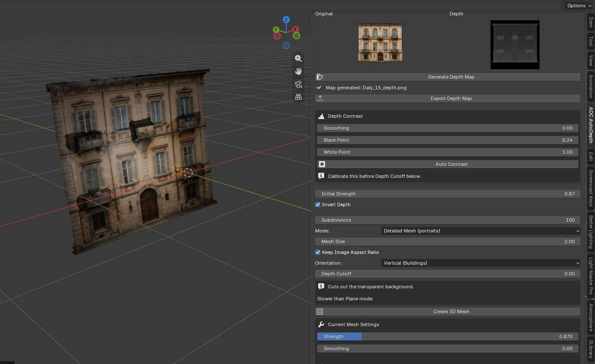Switch perspective/orthographic grid icon
Image resolution: width=595 pixels, height=364 pixels.
[x=298, y=97]
